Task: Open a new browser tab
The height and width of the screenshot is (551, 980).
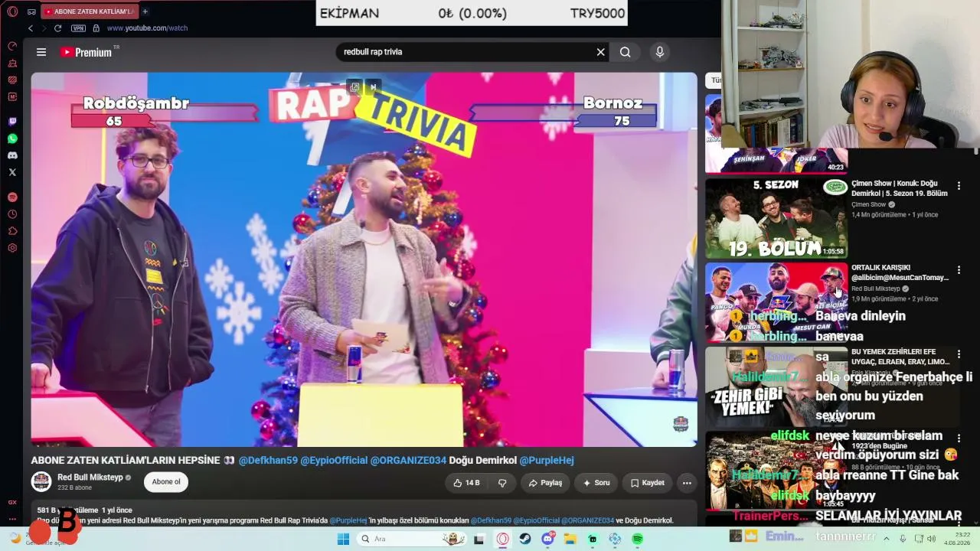Action: coord(145,11)
